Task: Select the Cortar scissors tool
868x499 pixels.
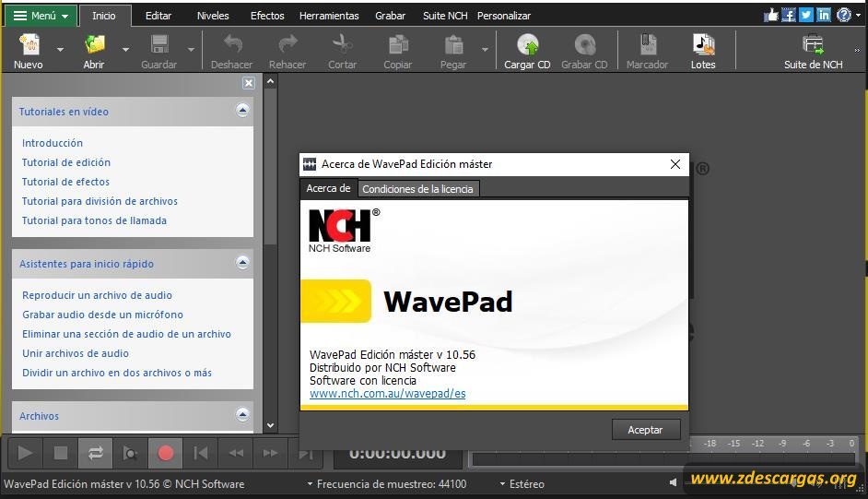Action: click(342, 44)
